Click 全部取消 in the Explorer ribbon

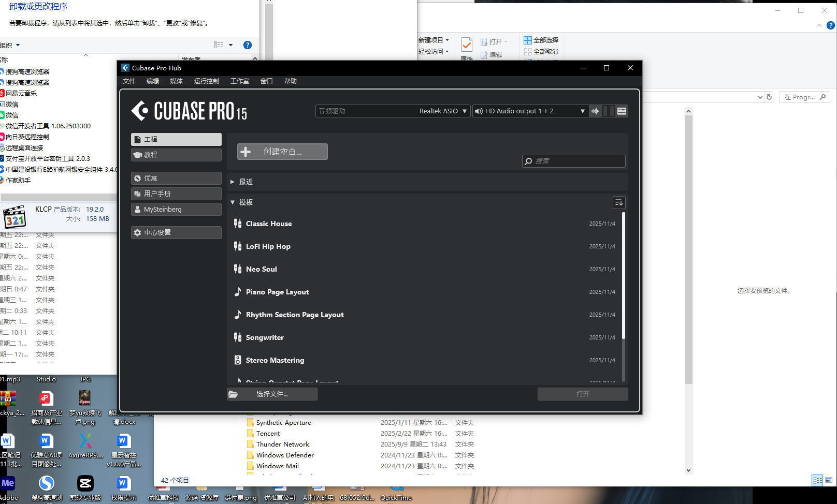tap(541, 52)
